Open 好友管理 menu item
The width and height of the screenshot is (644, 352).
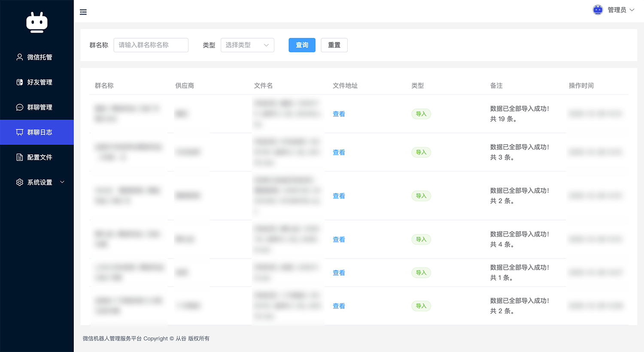click(39, 82)
